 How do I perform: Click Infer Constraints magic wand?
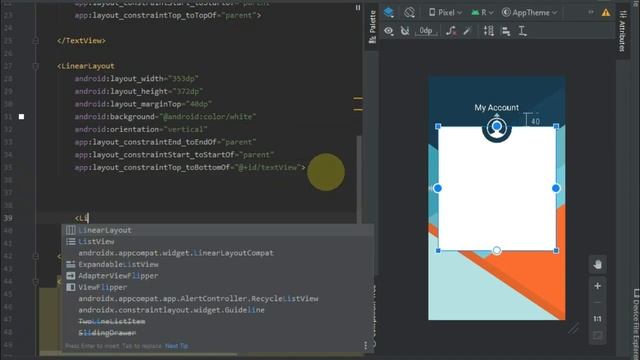(467, 31)
